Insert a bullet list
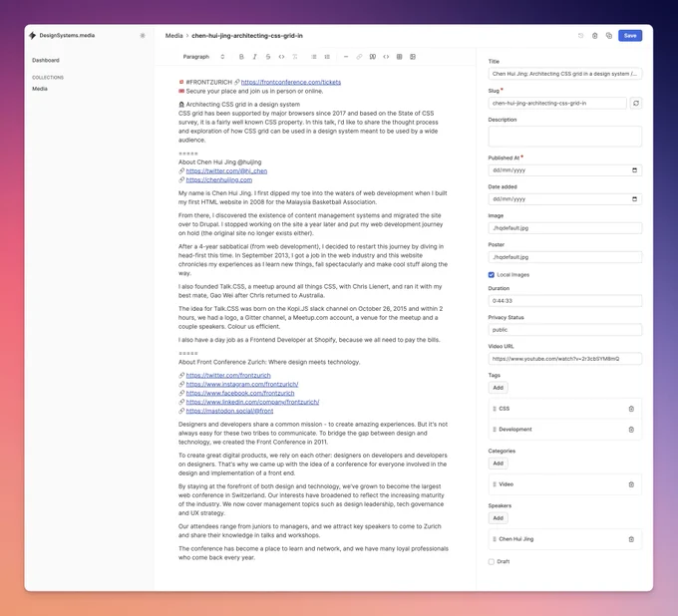Image resolution: width=678 pixels, height=616 pixels. pyautogui.click(x=314, y=57)
